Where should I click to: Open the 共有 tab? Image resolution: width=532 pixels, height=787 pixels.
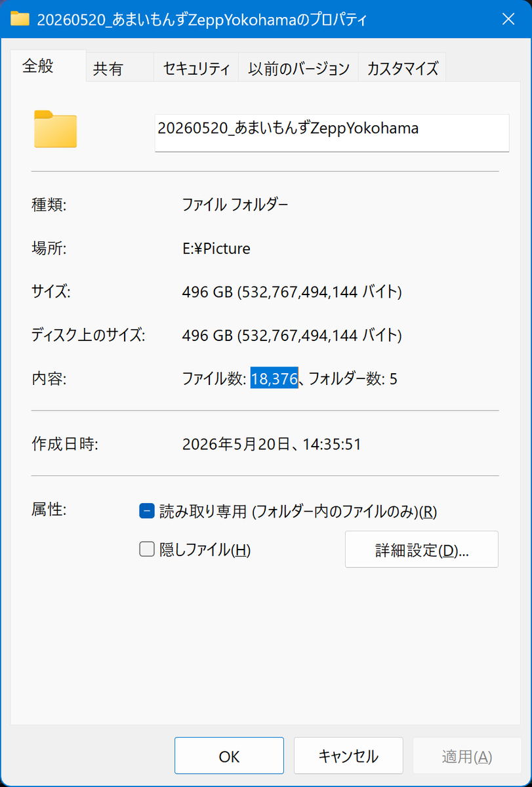click(120, 68)
